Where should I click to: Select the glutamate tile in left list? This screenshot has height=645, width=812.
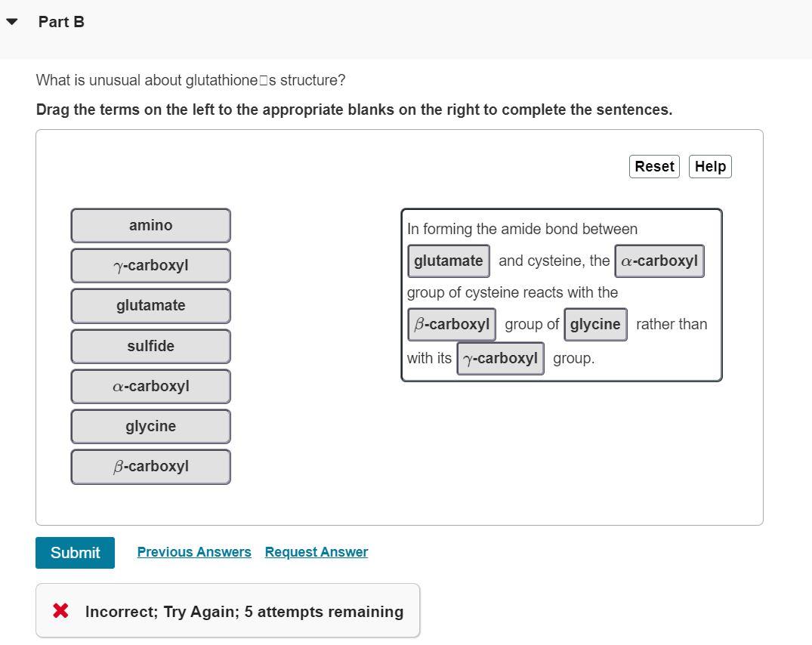(151, 305)
